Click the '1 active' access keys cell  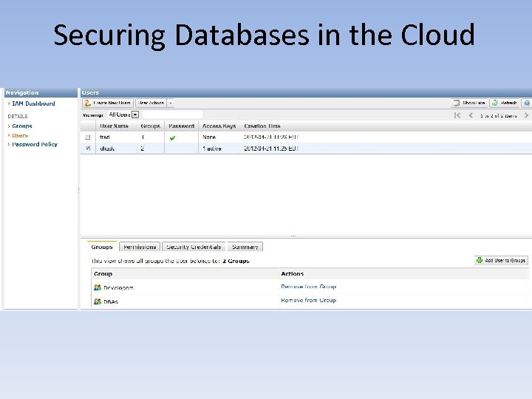coord(212,149)
